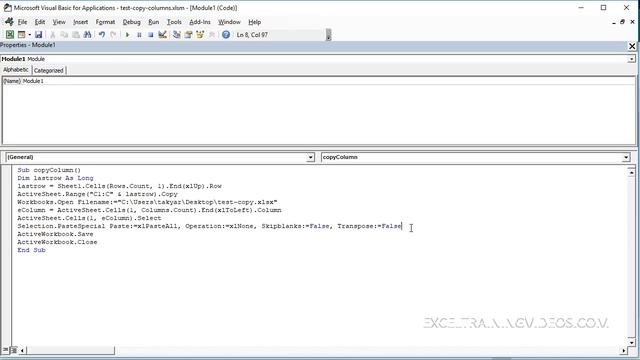The image size is (640, 360).
Task: Save the project with floppy disk icon
Action: click(38, 35)
